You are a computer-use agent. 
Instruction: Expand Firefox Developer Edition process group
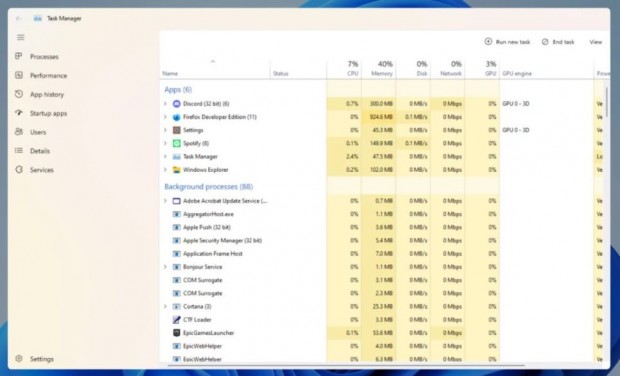165,117
